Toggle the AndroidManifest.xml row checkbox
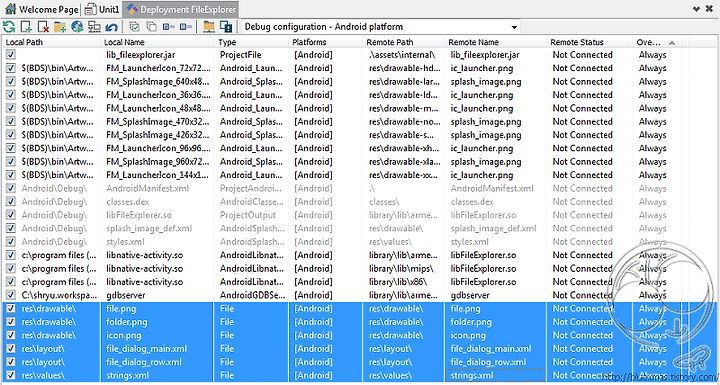720x385 pixels. coord(10,188)
